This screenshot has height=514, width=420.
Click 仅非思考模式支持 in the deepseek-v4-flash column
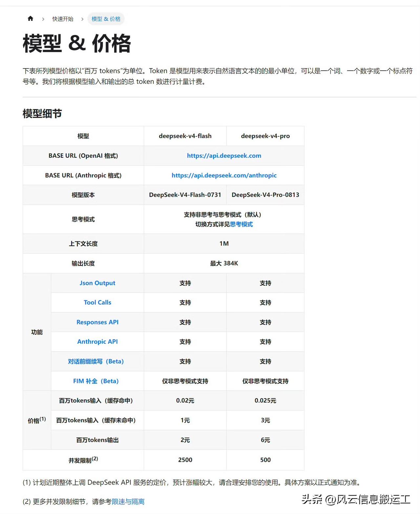pyautogui.click(x=185, y=381)
